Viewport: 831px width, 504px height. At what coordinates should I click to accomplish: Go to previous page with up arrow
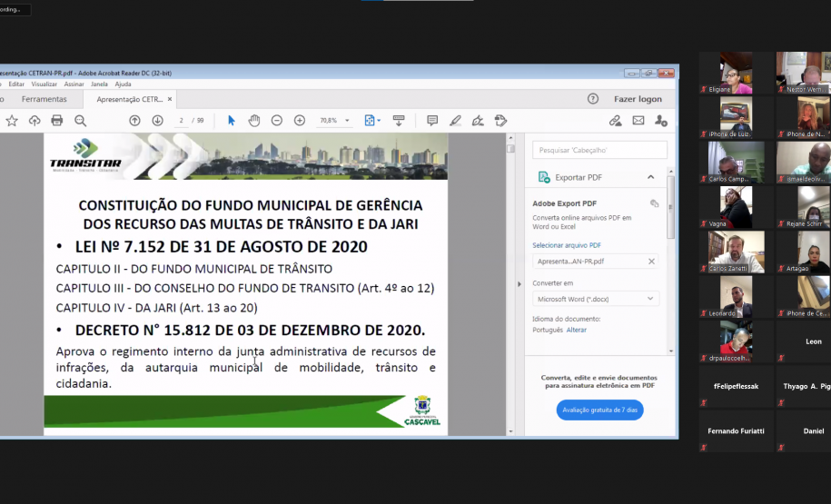click(134, 121)
